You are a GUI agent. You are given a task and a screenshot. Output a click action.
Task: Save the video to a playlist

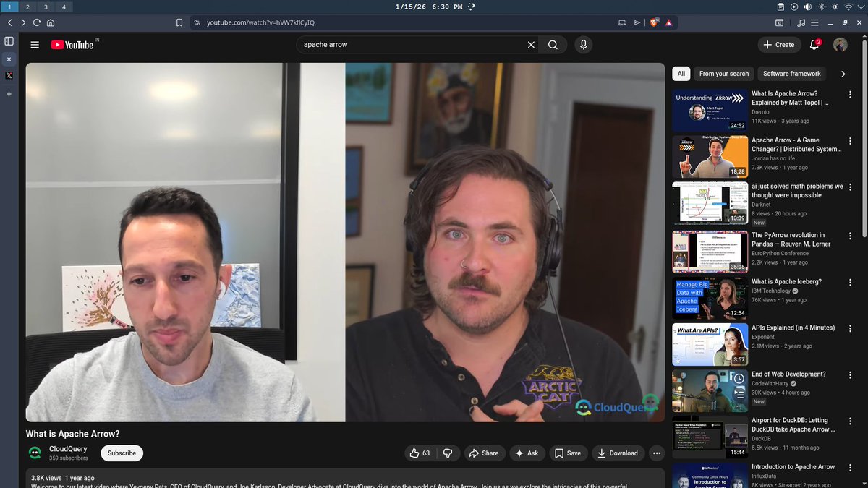tap(567, 453)
